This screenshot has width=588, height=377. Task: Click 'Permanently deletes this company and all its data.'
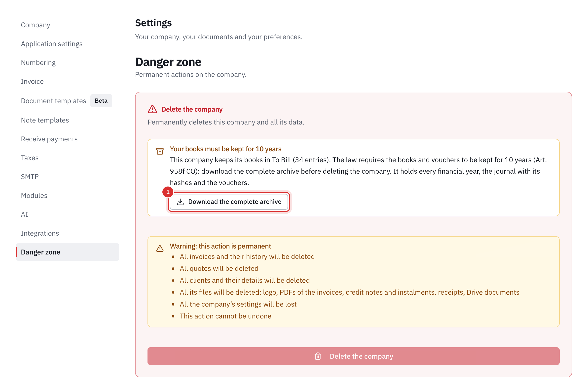[226, 122]
